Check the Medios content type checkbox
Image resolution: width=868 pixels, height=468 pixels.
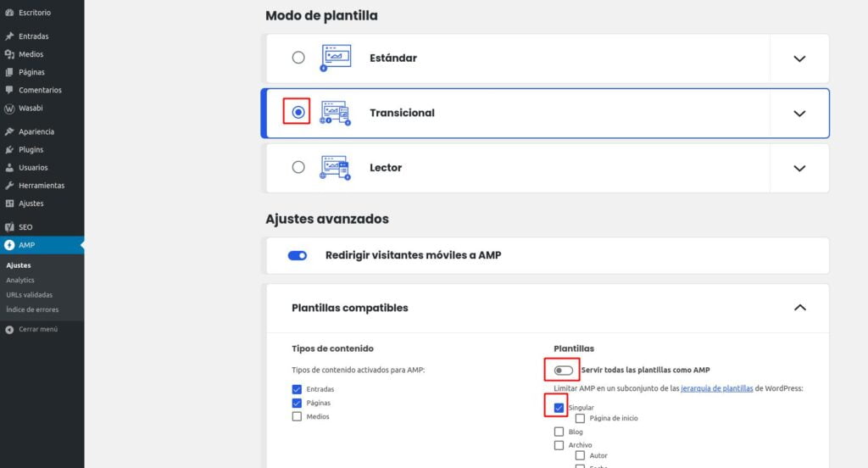[297, 416]
